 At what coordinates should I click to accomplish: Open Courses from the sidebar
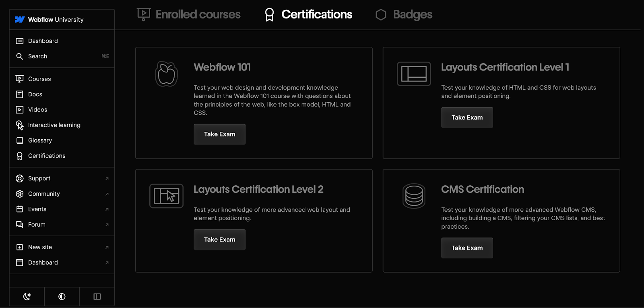(x=39, y=79)
